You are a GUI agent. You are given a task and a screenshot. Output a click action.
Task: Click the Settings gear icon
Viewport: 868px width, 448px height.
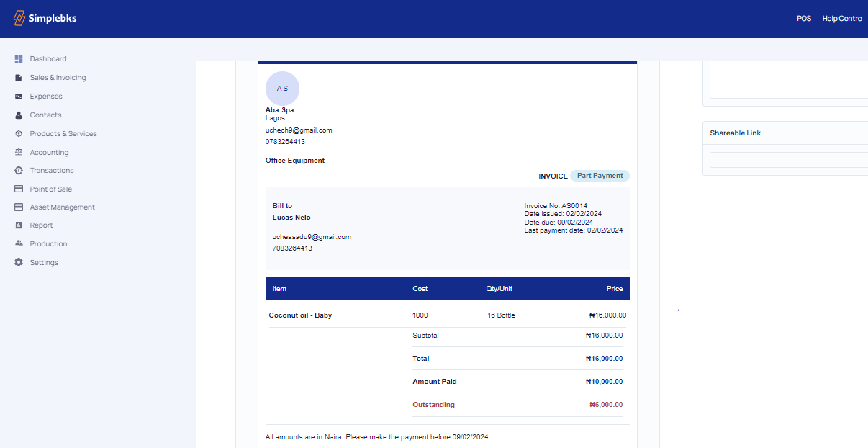coord(19,263)
